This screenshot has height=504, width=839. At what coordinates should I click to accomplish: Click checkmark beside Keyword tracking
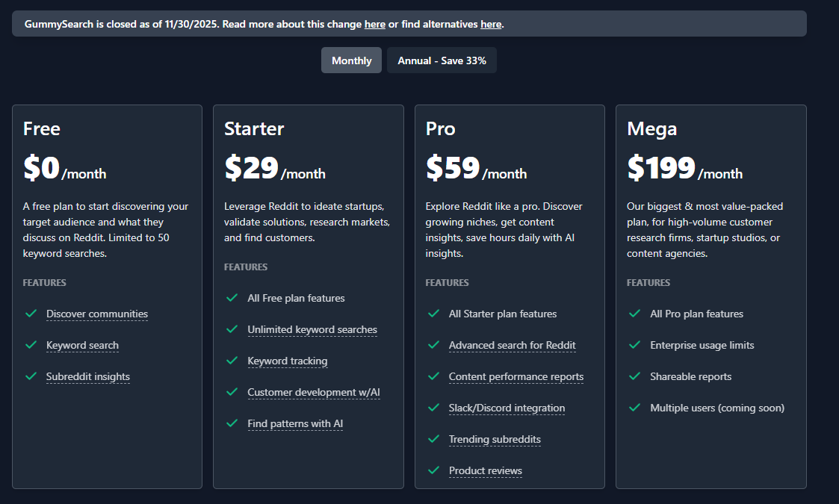click(232, 361)
